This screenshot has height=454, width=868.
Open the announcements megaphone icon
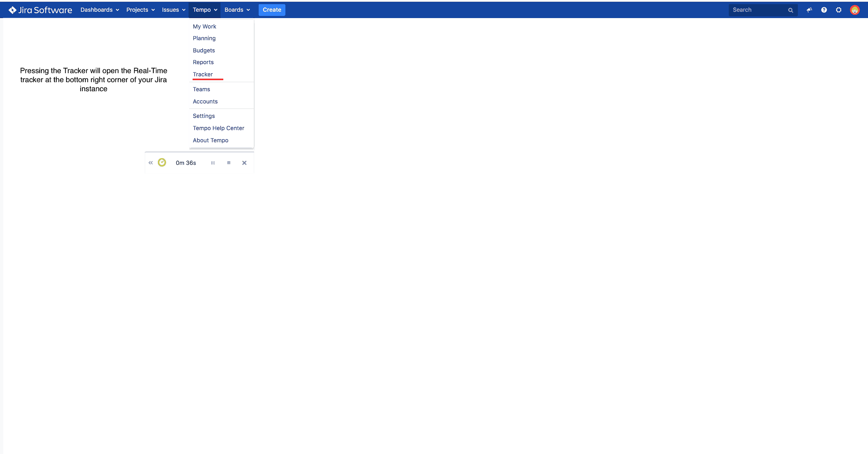pyautogui.click(x=810, y=10)
